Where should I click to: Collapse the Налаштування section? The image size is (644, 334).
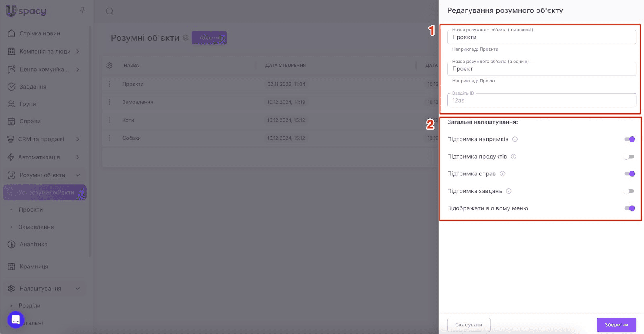(x=78, y=289)
